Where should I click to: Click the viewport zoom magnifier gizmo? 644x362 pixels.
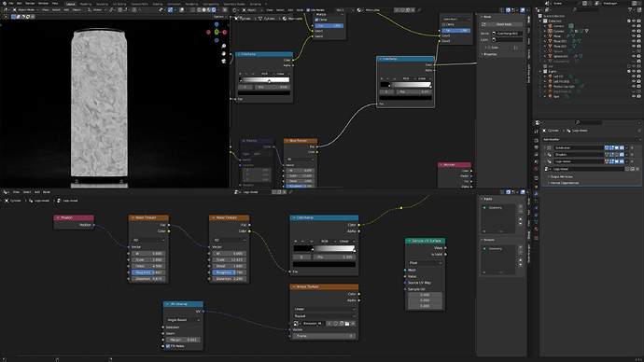coord(223,46)
